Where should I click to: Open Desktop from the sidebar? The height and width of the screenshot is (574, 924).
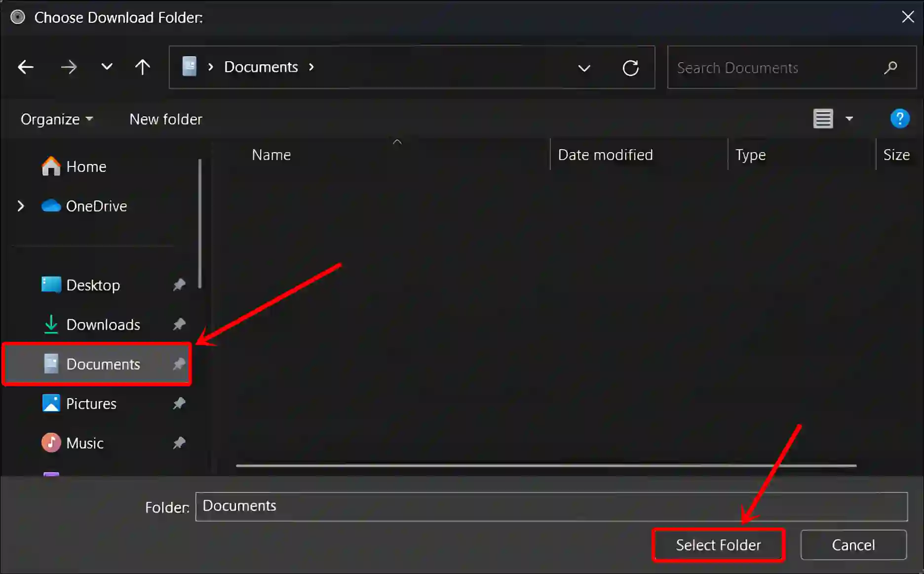[80, 285]
